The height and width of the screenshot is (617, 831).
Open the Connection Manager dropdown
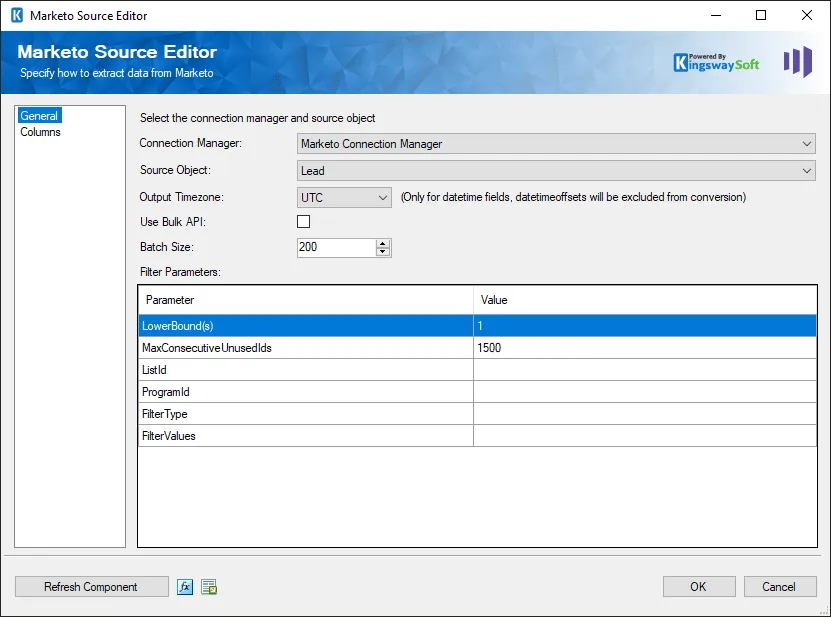556,144
